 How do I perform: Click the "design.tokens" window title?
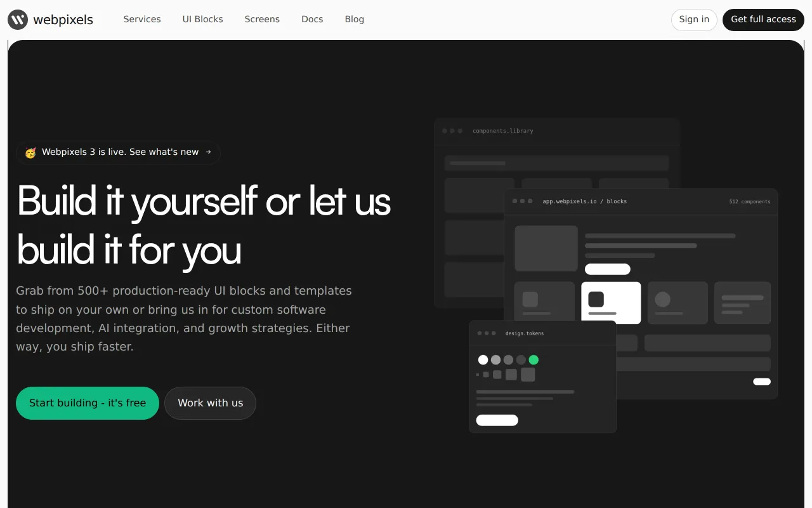click(x=525, y=333)
